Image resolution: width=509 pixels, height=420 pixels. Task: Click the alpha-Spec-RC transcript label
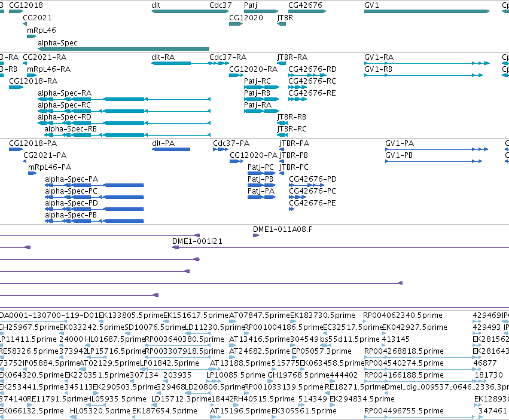click(64, 105)
